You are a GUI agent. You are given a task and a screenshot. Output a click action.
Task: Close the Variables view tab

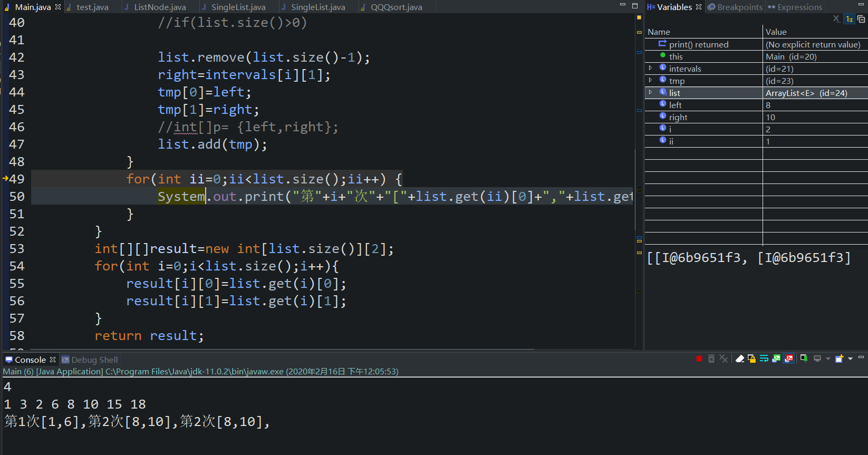(x=699, y=7)
